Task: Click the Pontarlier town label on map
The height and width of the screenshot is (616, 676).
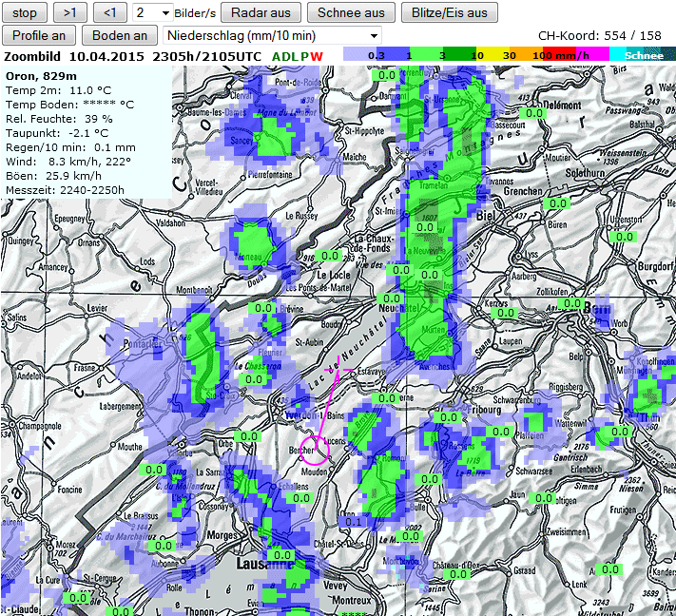Action: (x=143, y=343)
